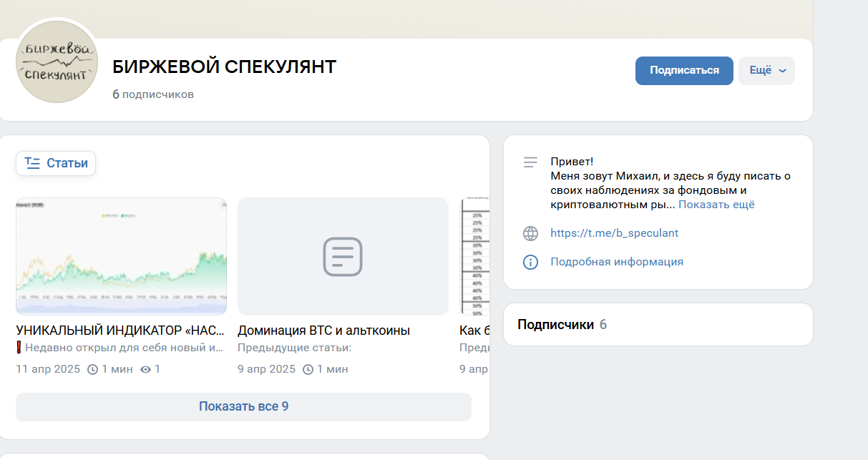868x460 pixels.
Task: Open Подробная информация link
Action: tap(617, 262)
